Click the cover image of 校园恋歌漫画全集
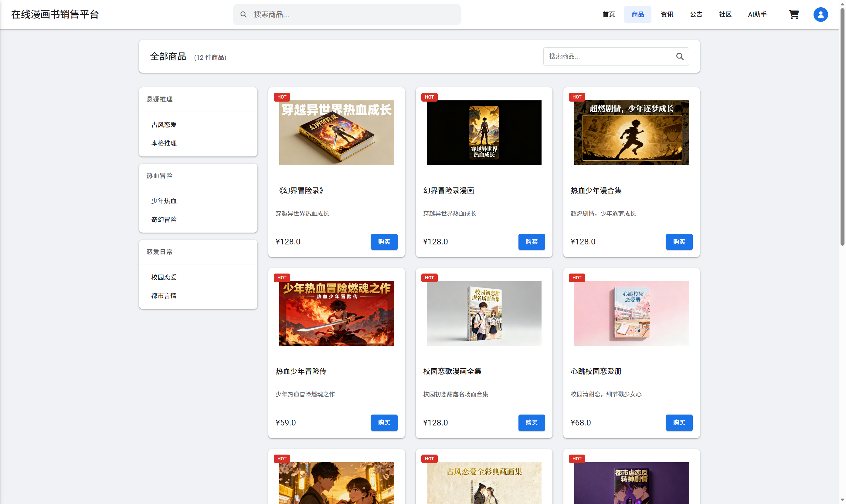 point(484,313)
